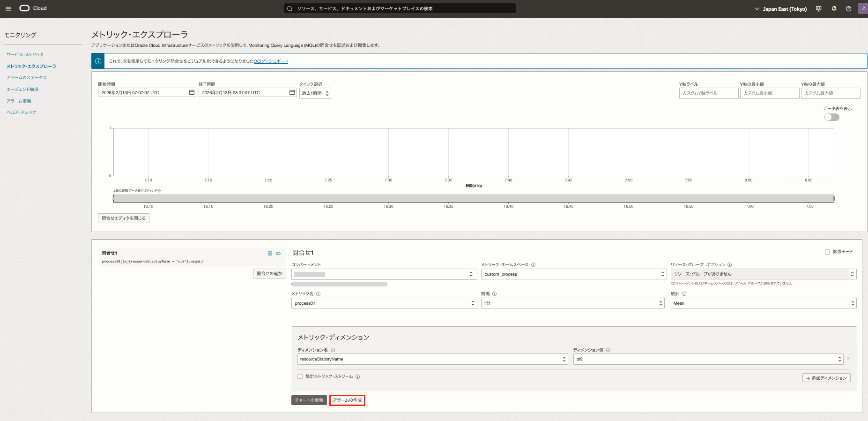
Task: Show info for statistic field
Action: 684,294
